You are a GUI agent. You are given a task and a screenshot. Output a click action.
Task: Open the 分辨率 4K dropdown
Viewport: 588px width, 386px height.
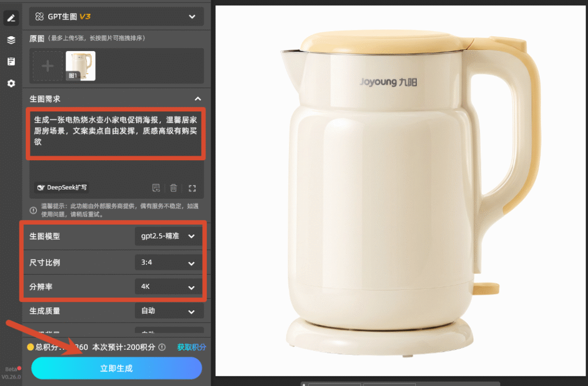[169, 287]
